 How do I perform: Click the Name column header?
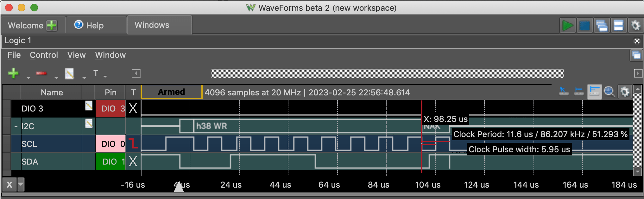(52, 93)
